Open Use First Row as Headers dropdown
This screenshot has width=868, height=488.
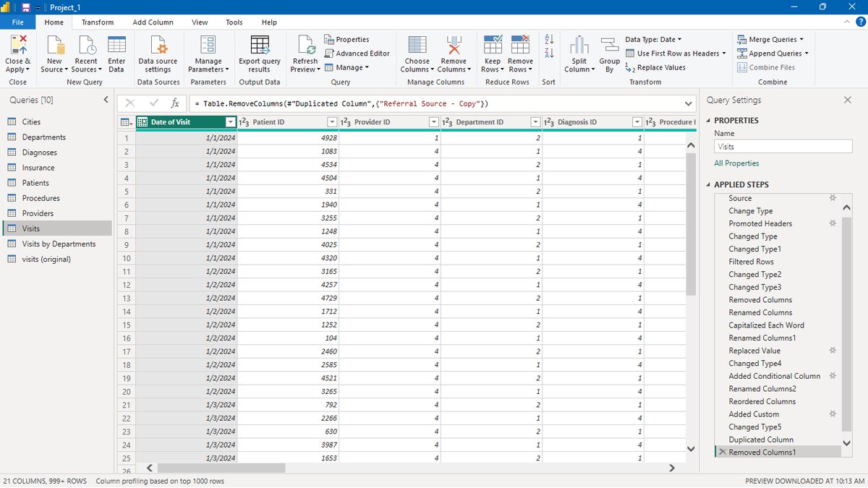[676, 53]
